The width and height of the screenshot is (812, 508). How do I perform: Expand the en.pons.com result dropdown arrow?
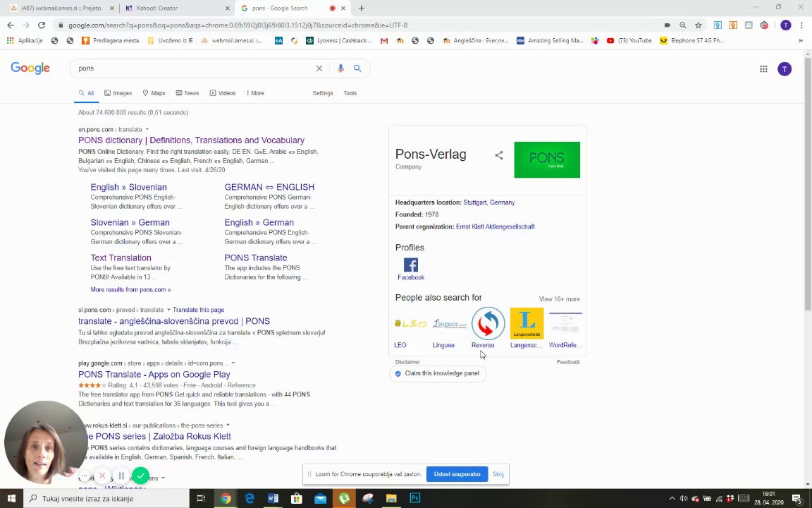tap(147, 130)
